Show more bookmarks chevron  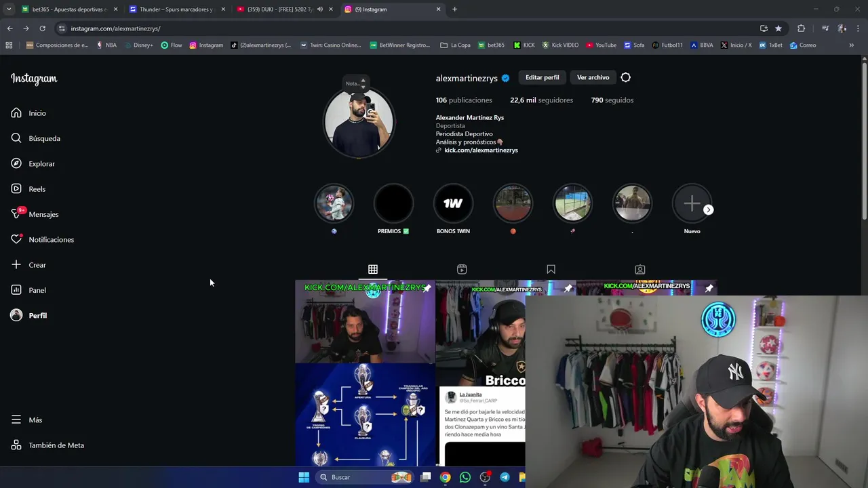click(x=852, y=45)
